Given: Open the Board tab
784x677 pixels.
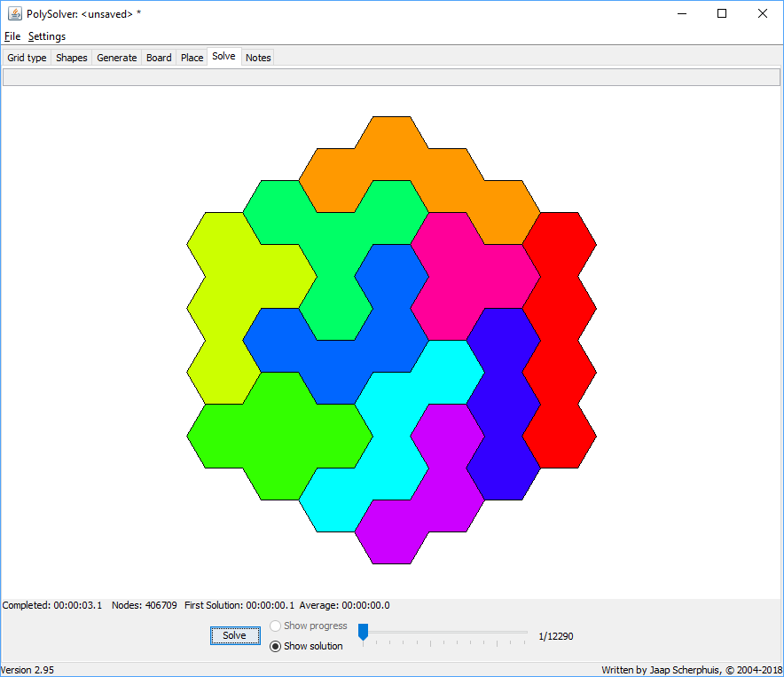Looking at the screenshot, I should (159, 58).
